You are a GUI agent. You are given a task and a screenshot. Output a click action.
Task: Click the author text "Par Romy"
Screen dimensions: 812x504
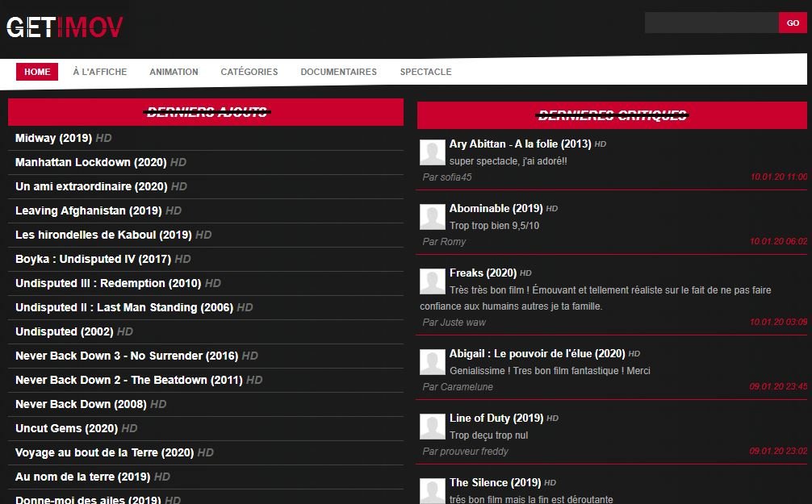444,242
